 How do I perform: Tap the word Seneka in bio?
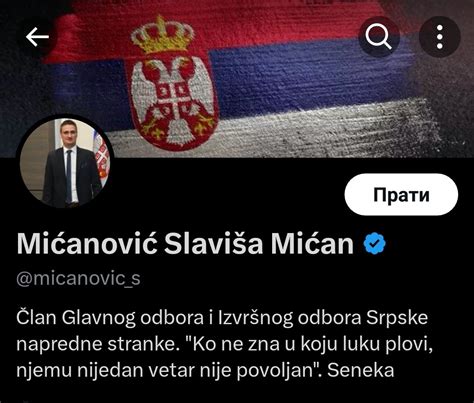[x=361, y=370]
